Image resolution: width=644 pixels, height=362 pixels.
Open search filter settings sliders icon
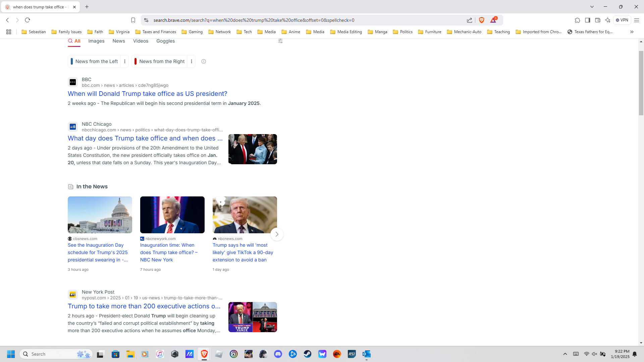pos(280,41)
